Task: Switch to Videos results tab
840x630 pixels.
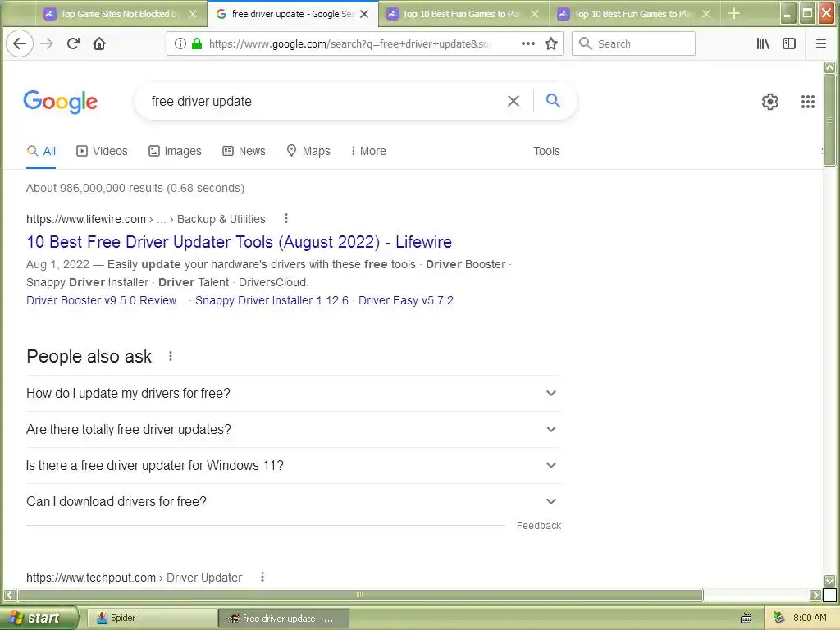Action: click(102, 151)
